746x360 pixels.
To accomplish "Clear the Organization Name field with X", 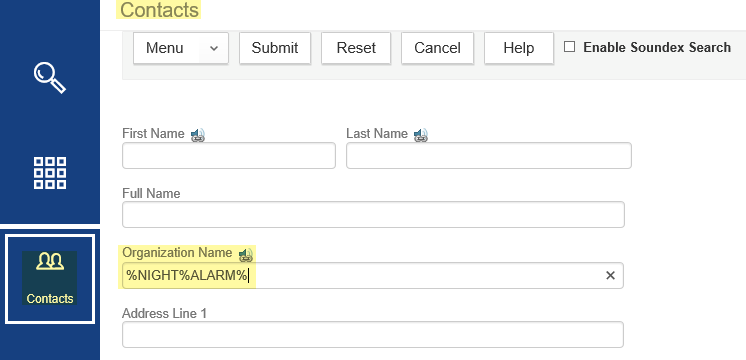I will coord(610,275).
